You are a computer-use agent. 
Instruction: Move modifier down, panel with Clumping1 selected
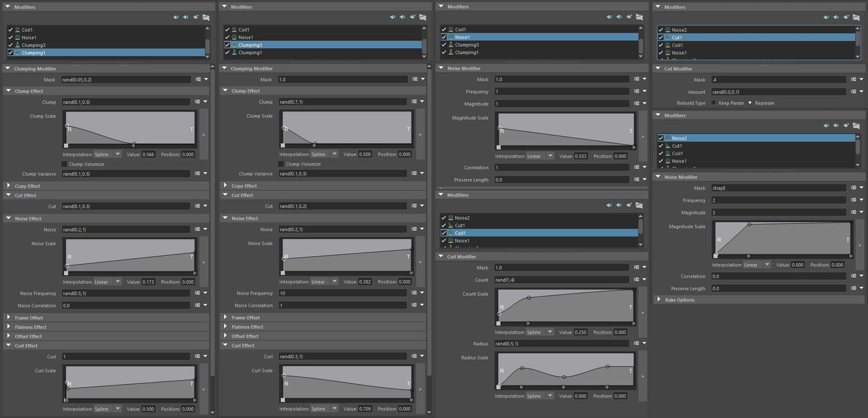click(x=186, y=17)
